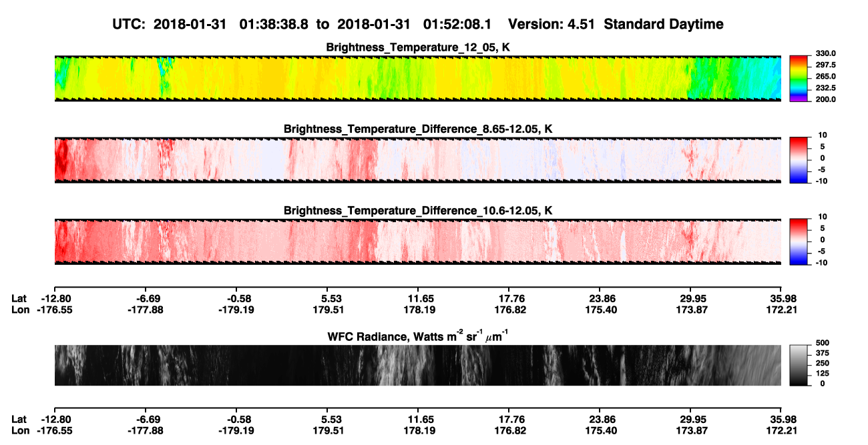Click the 'Brightness_Temperature_Difference_10.6-12.05, K' title
The image size is (868, 445).
point(418,211)
